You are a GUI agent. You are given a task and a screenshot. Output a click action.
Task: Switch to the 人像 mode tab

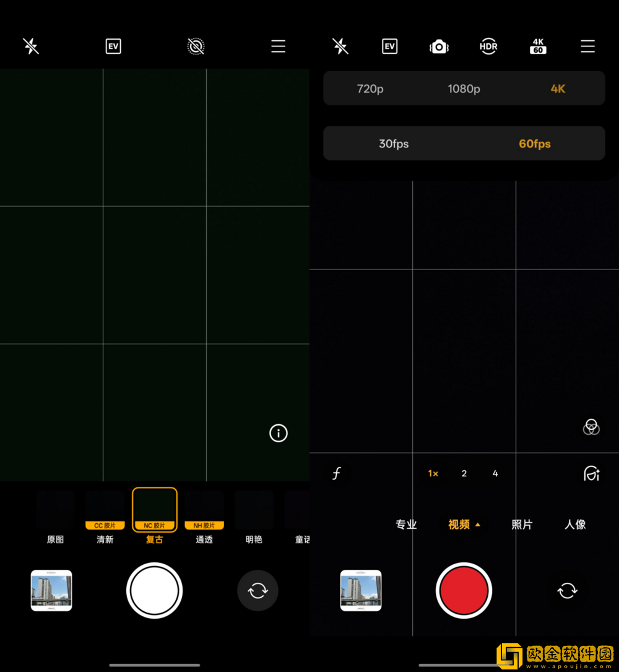click(x=575, y=525)
